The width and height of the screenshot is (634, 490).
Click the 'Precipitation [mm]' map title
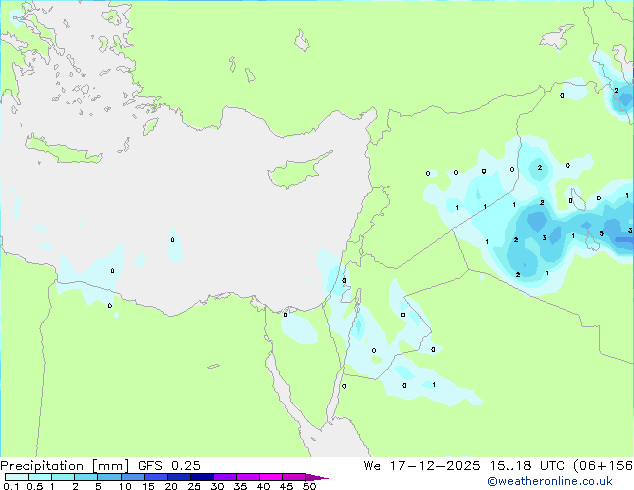(x=65, y=466)
